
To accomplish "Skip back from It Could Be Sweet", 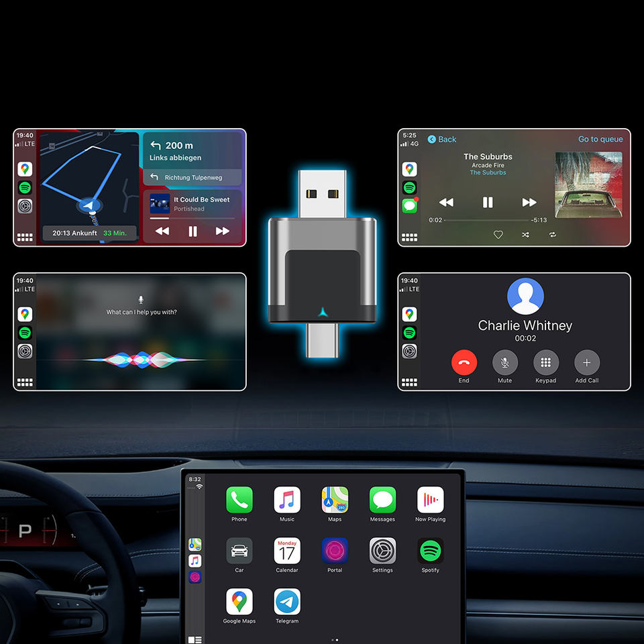I will (x=162, y=231).
